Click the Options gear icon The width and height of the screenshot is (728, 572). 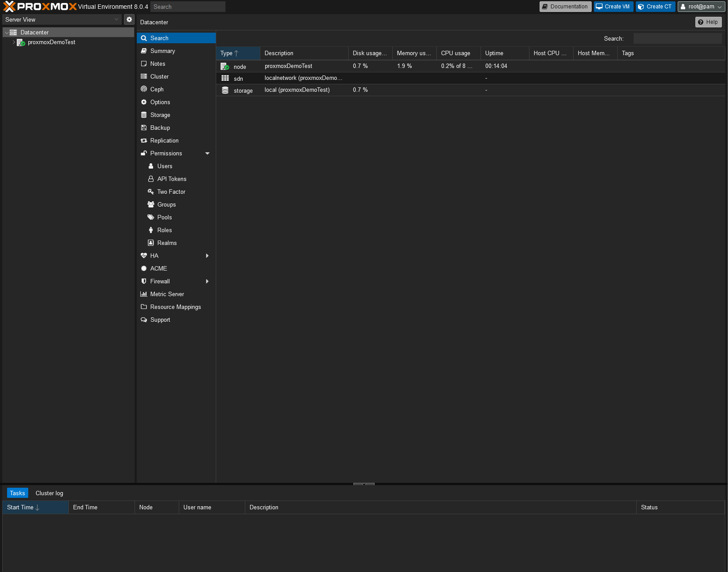tap(144, 102)
